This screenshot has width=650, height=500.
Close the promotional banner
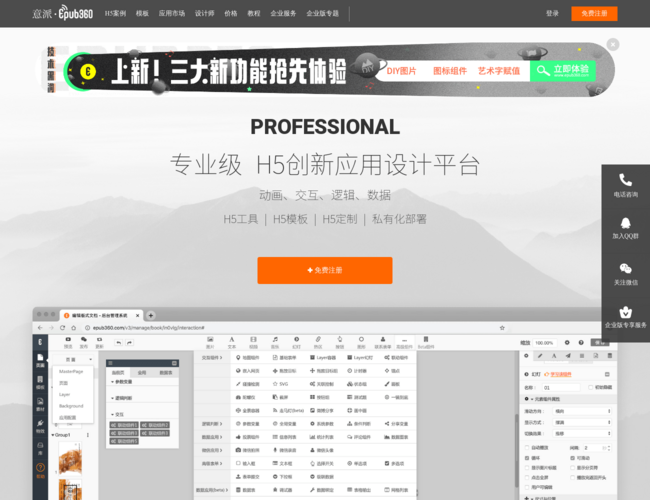[613, 44]
